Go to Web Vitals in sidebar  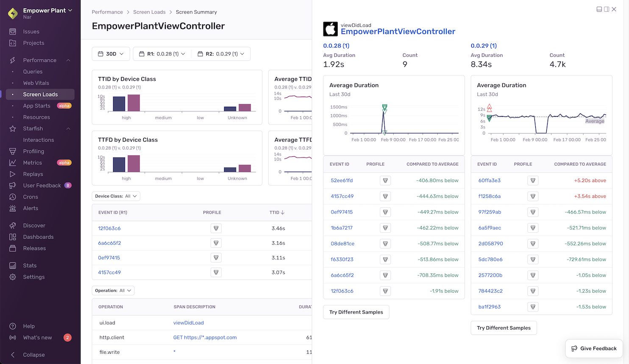pyautogui.click(x=36, y=83)
